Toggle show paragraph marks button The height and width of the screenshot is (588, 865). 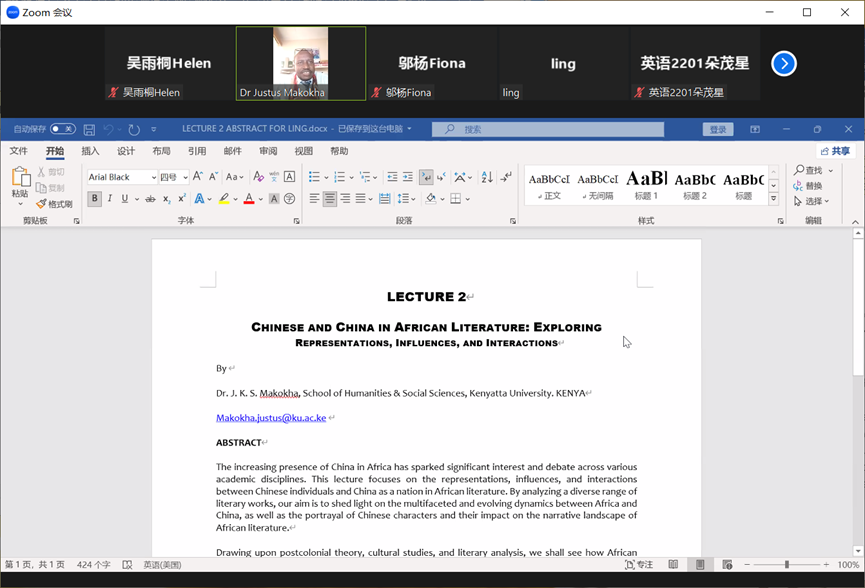click(506, 177)
